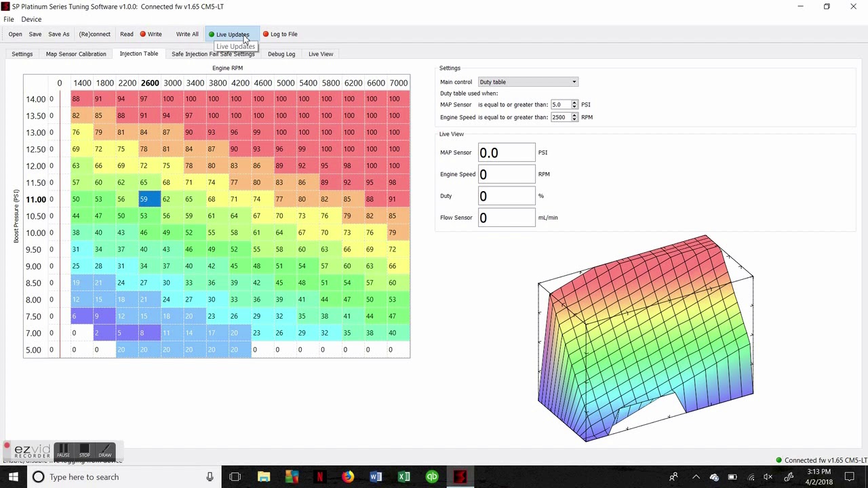
Task: Select cell 6 in the 7.50 row
Action: click(81, 316)
